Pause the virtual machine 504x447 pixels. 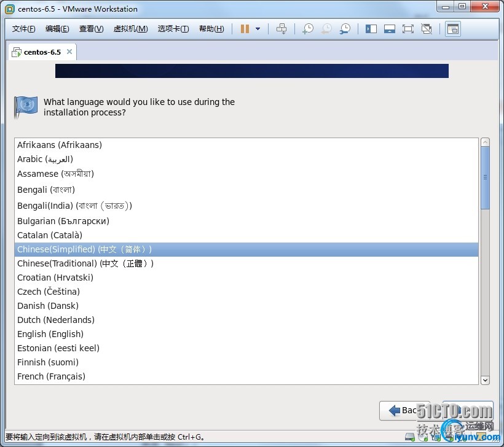click(245, 29)
